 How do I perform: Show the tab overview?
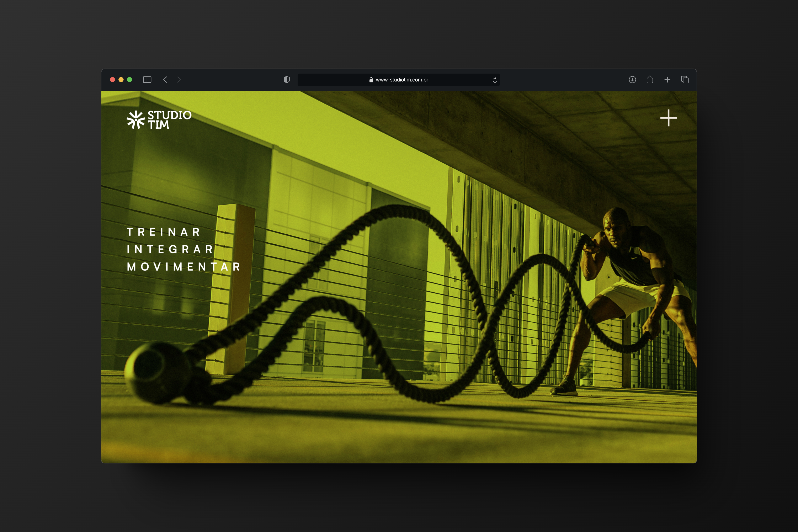[x=685, y=80]
